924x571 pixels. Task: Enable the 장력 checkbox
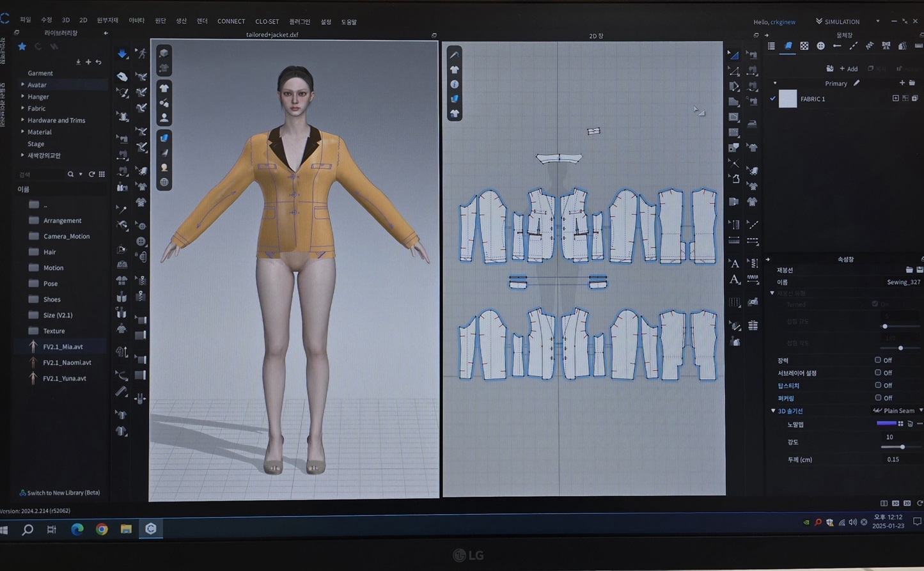pos(878,360)
